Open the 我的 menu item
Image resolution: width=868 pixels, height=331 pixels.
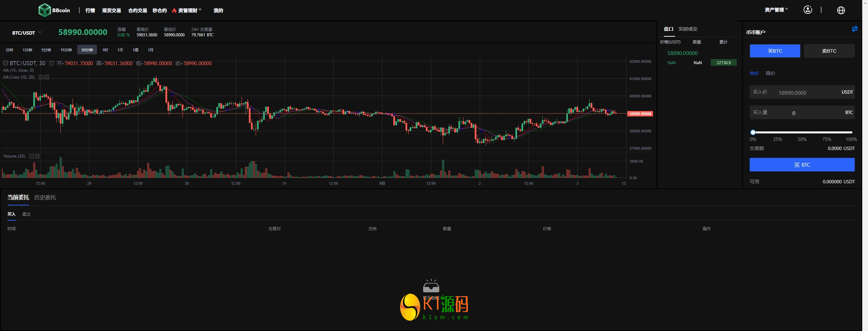218,11
